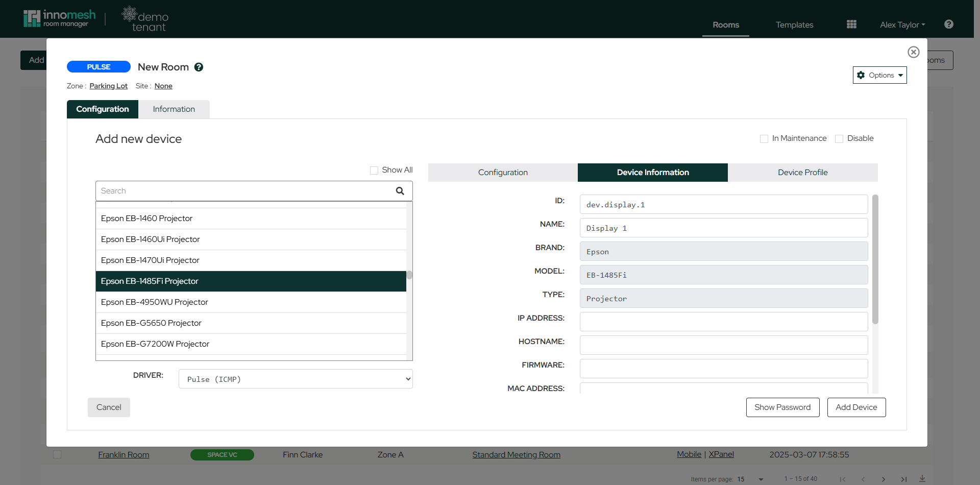This screenshot has height=485, width=980.
Task: Select Epson EB-1485Fi Projector
Action: (x=251, y=281)
